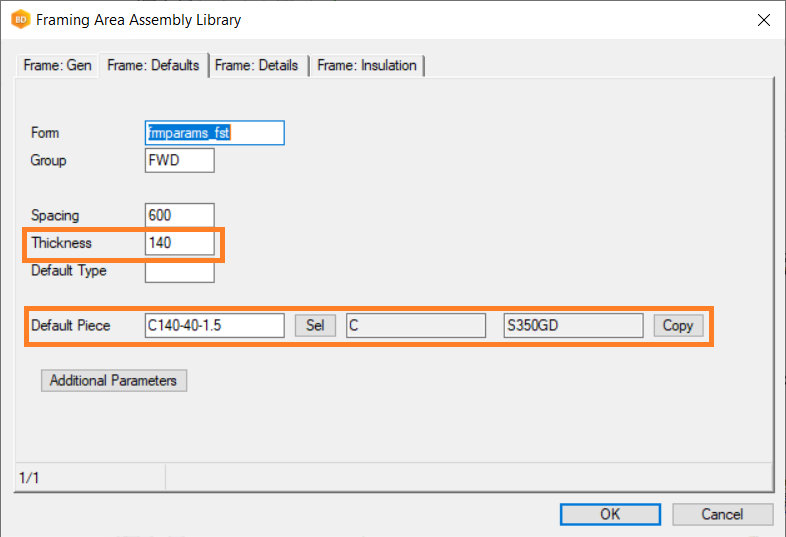Confirm the dialog with OK
This screenshot has width=786, height=537.
point(610,514)
